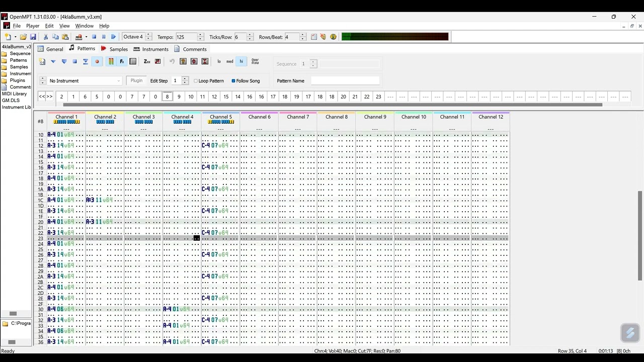
Task: Open a module with the Open folder icon
Action: coord(23,37)
